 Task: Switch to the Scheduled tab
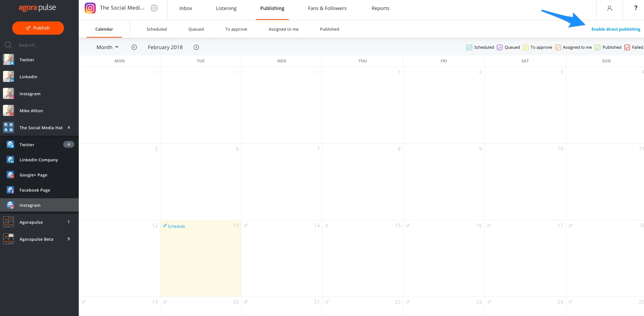(x=157, y=29)
